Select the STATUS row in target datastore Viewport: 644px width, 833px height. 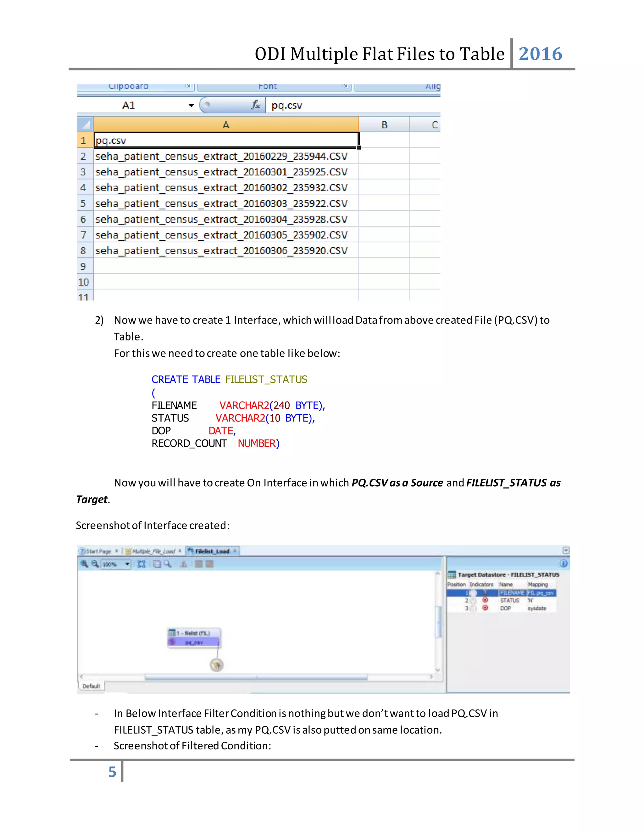coord(501,600)
